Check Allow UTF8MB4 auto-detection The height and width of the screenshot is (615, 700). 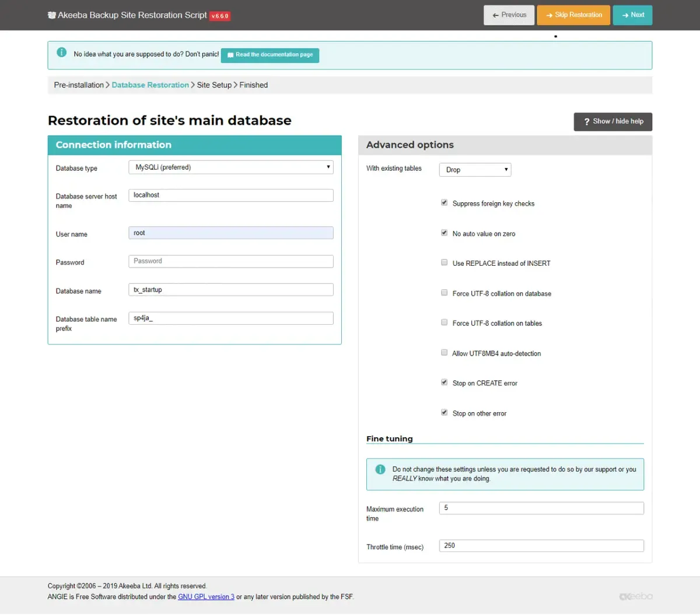point(444,353)
